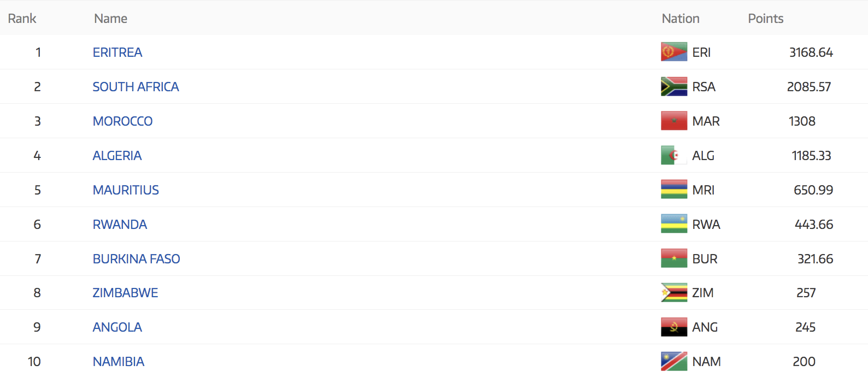Click the Burkina Faso flag icon

point(673,259)
